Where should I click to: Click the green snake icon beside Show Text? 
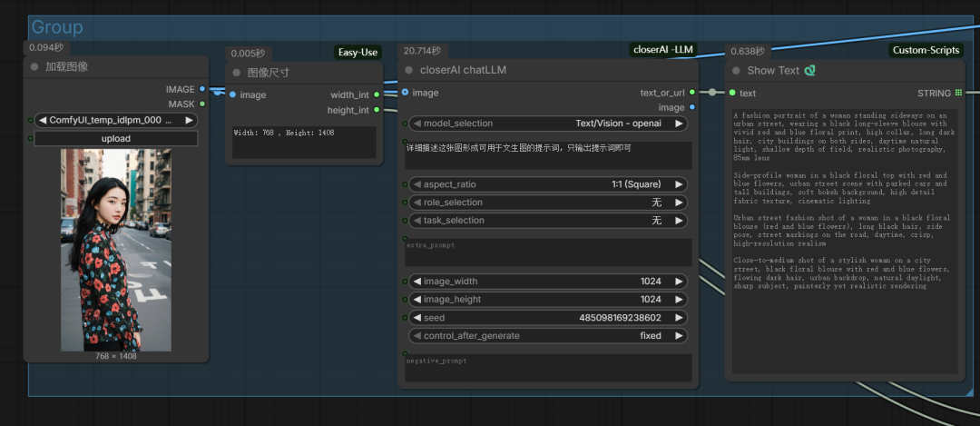[810, 71]
